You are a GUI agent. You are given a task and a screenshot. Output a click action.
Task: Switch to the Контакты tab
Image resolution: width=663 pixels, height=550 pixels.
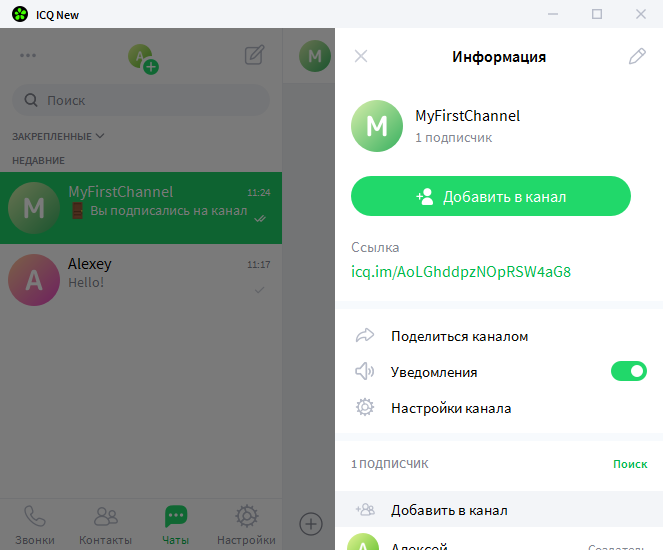click(105, 525)
